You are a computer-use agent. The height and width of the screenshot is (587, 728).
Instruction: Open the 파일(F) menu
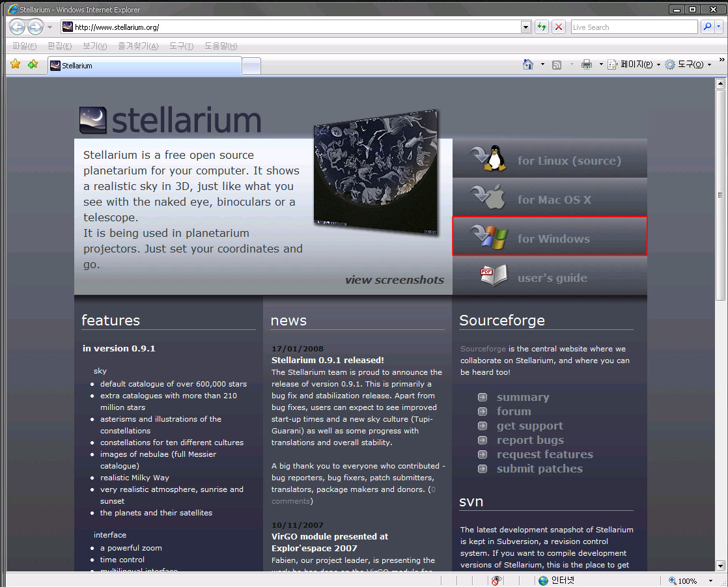tap(24, 46)
